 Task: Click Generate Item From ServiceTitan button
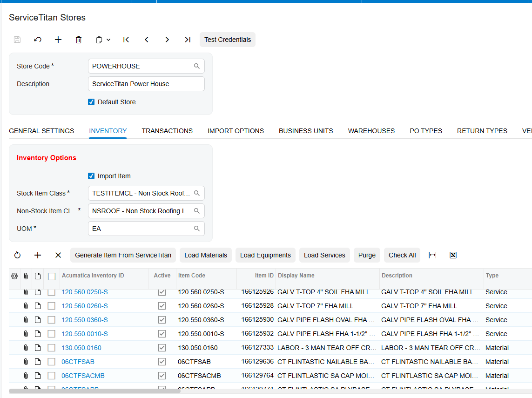(123, 255)
